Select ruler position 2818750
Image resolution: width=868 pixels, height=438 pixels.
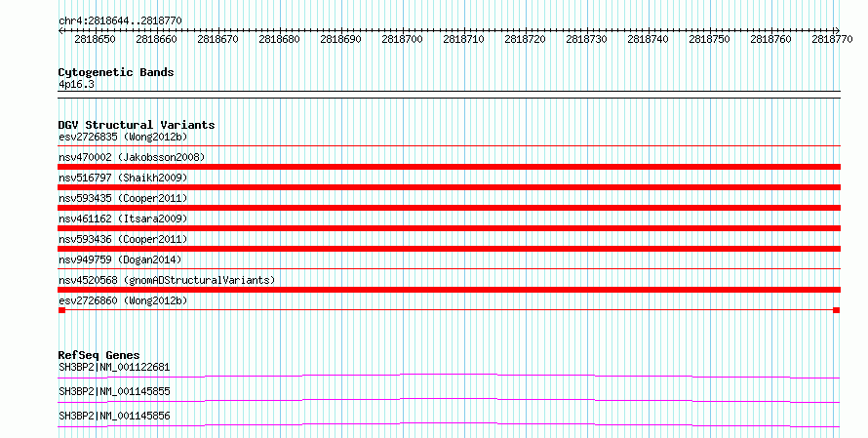coord(709,39)
